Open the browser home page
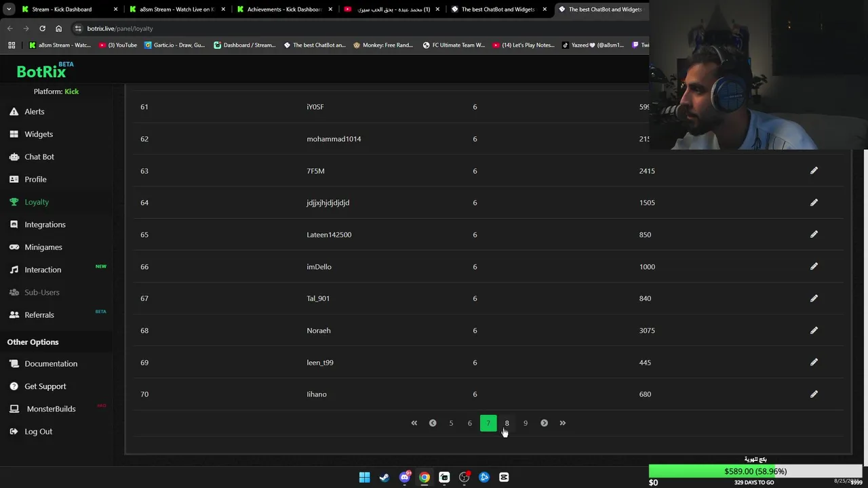 (58, 28)
